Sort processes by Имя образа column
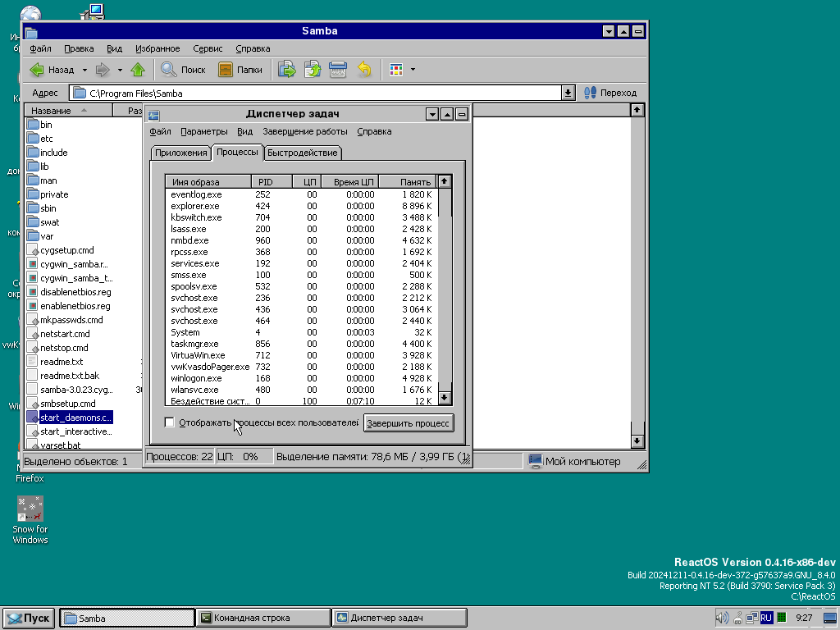The image size is (840, 630). (208, 182)
